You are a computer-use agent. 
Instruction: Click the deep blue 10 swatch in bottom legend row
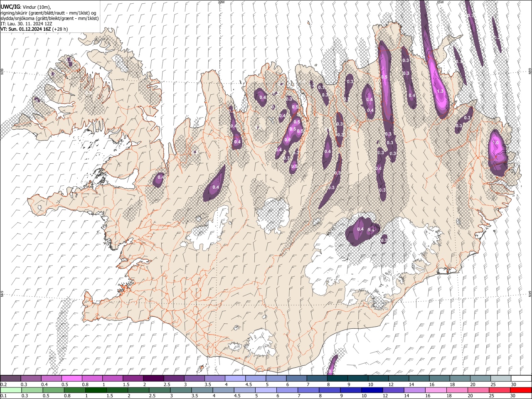372,390
